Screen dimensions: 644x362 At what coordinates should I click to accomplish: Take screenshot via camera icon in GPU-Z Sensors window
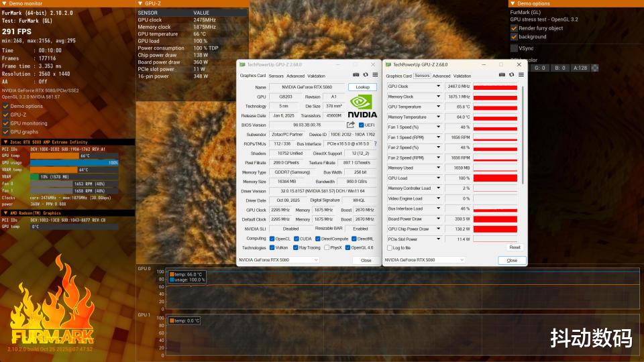(502, 74)
